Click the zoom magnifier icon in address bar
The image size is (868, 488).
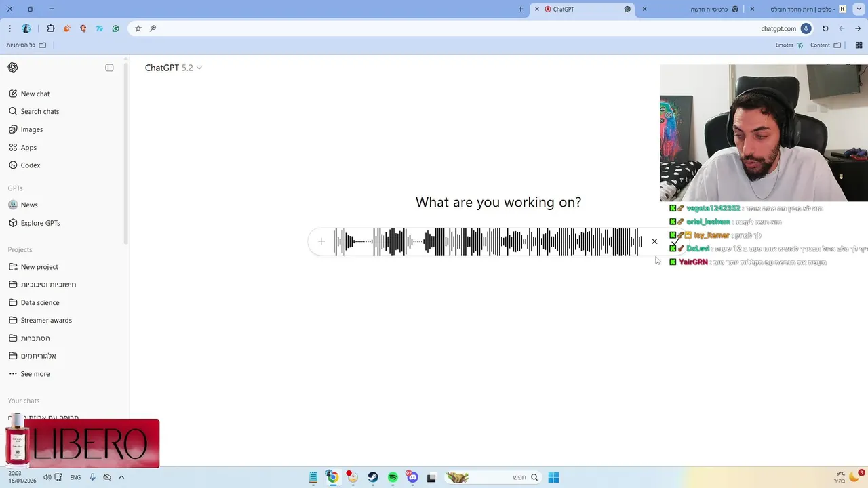(x=153, y=28)
